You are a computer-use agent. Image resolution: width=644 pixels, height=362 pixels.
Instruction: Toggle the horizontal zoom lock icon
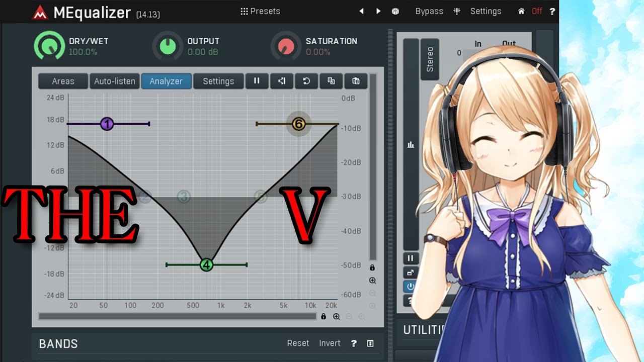click(x=324, y=316)
